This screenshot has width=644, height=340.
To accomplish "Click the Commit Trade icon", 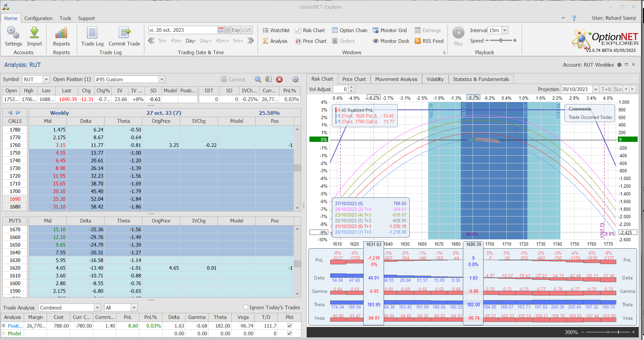I will coord(124,33).
